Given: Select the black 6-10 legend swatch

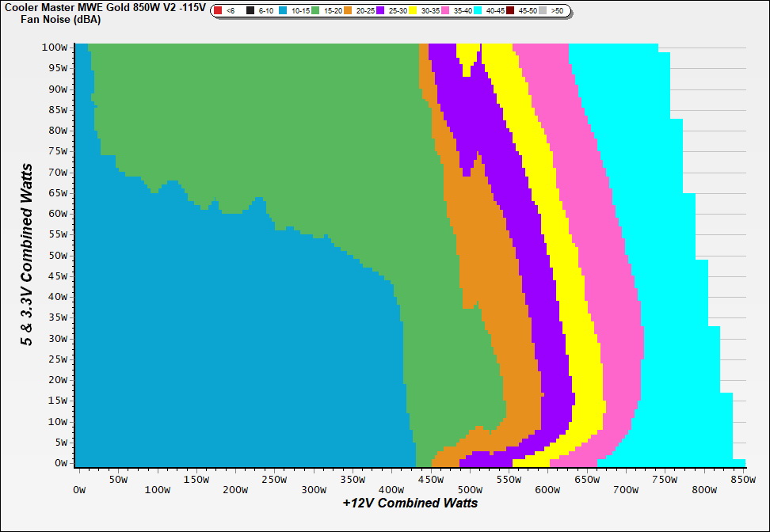Looking at the screenshot, I should 250,11.
